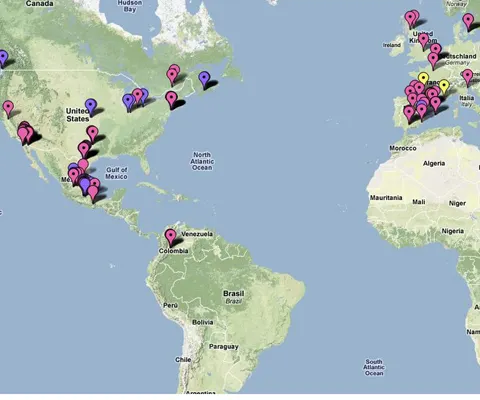
Task: Select the yellow marker near northern Italy
Action: [444, 86]
